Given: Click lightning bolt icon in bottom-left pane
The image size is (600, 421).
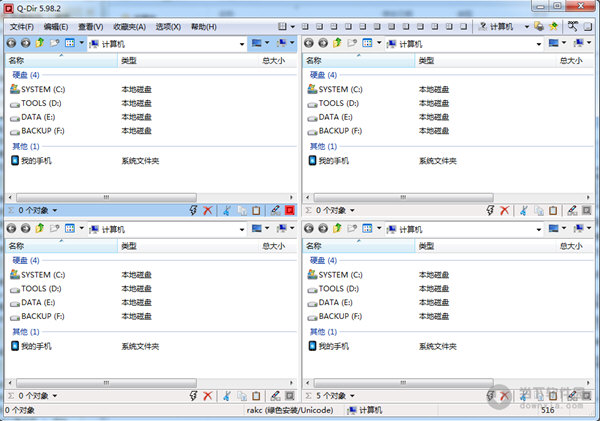Looking at the screenshot, I should [194, 396].
